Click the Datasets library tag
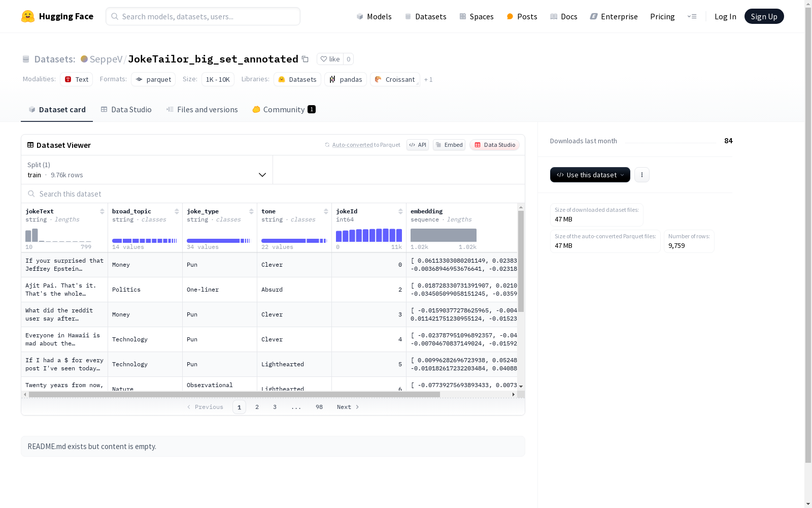 click(297, 79)
